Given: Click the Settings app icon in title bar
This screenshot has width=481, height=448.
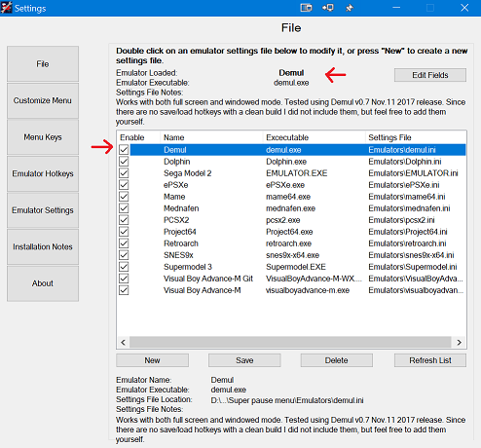Looking at the screenshot, I should [x=6, y=8].
